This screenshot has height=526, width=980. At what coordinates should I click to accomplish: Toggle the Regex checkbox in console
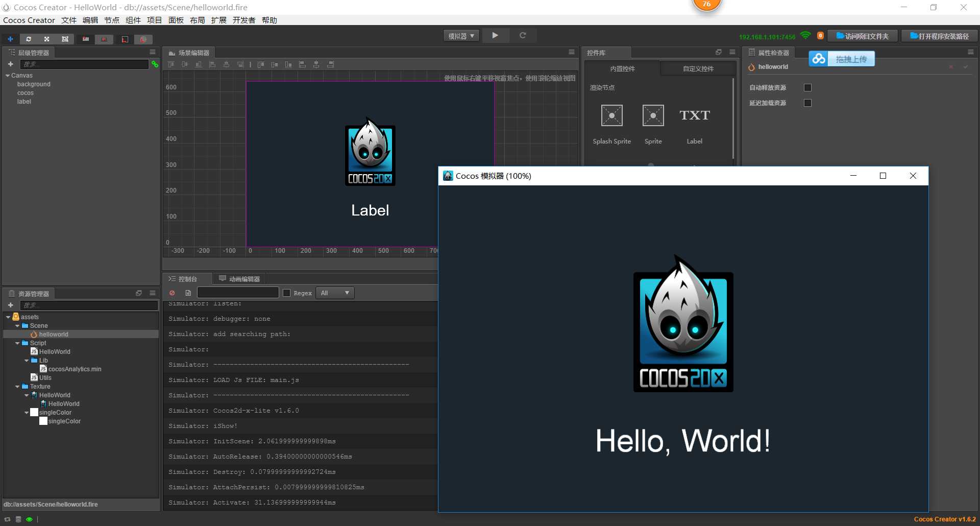click(x=287, y=293)
